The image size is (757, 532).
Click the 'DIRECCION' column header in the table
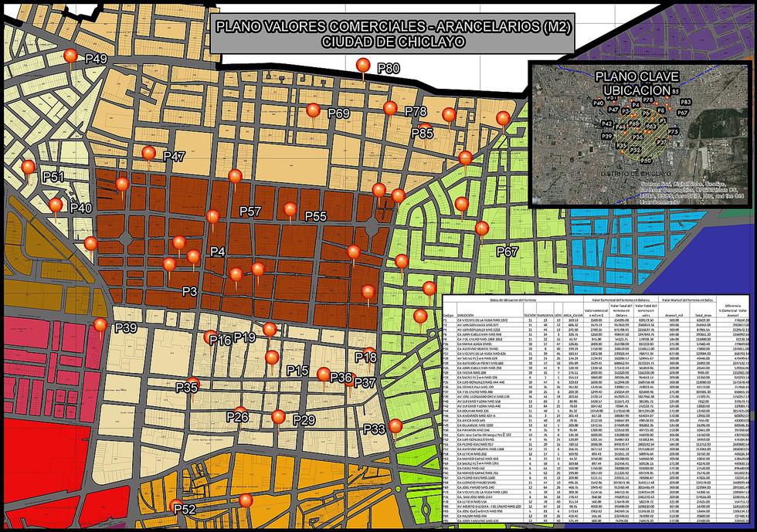point(465,315)
